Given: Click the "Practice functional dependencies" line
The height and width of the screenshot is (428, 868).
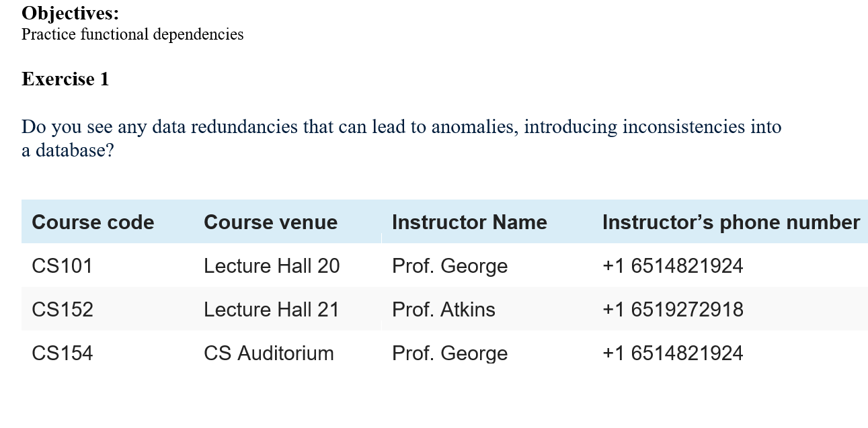Looking at the screenshot, I should click(x=132, y=34).
